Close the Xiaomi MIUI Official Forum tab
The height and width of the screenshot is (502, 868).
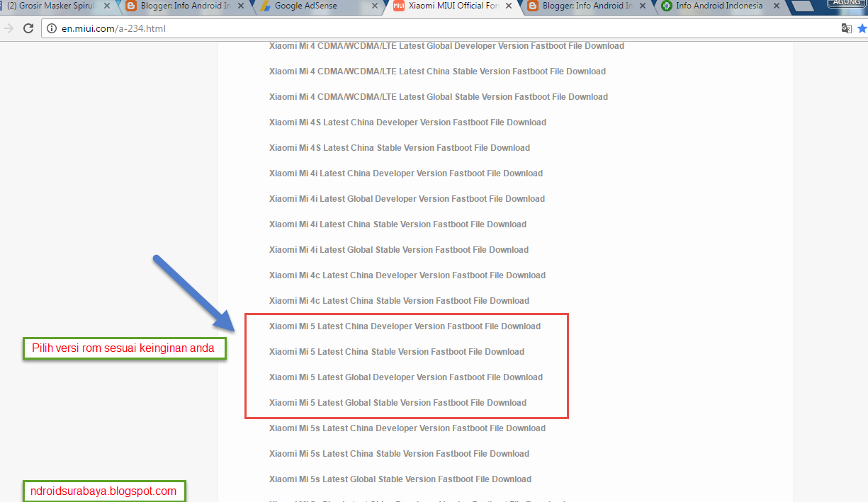click(509, 6)
